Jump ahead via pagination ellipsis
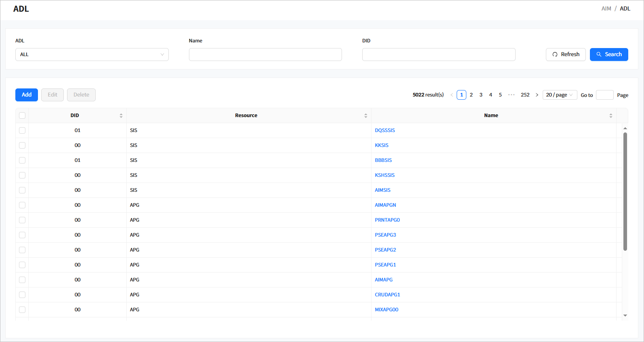 coord(511,95)
